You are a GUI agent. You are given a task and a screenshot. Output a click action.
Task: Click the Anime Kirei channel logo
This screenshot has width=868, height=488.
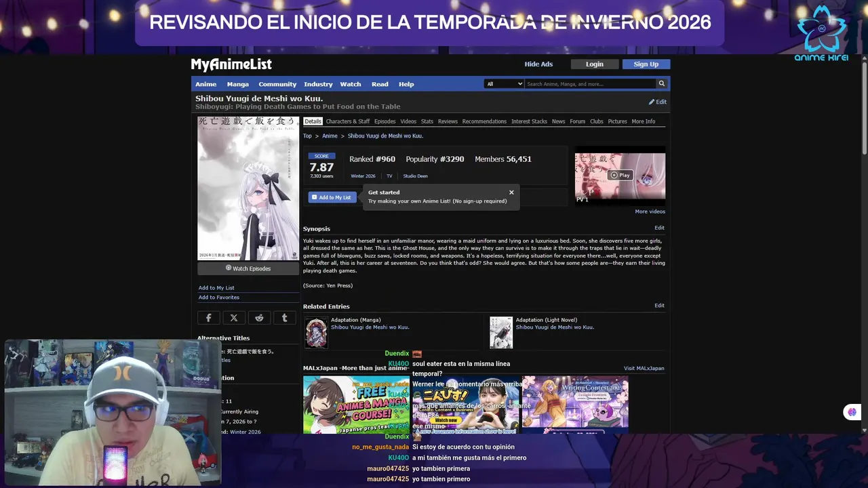click(821, 33)
